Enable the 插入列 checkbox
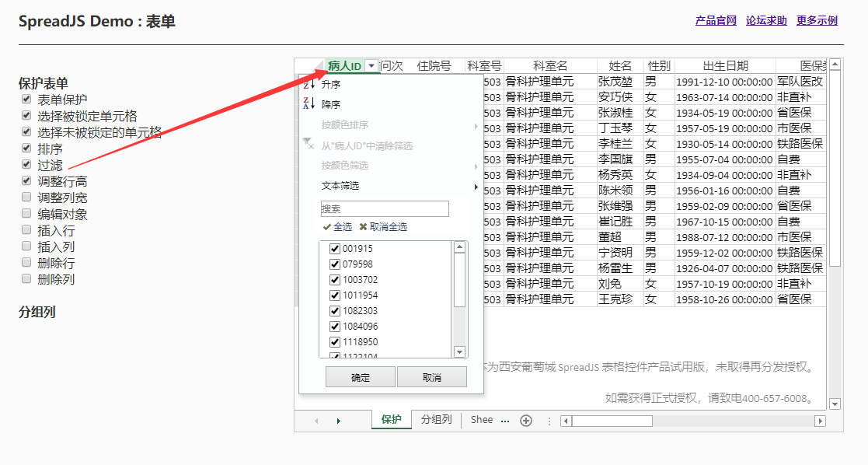 (x=26, y=246)
